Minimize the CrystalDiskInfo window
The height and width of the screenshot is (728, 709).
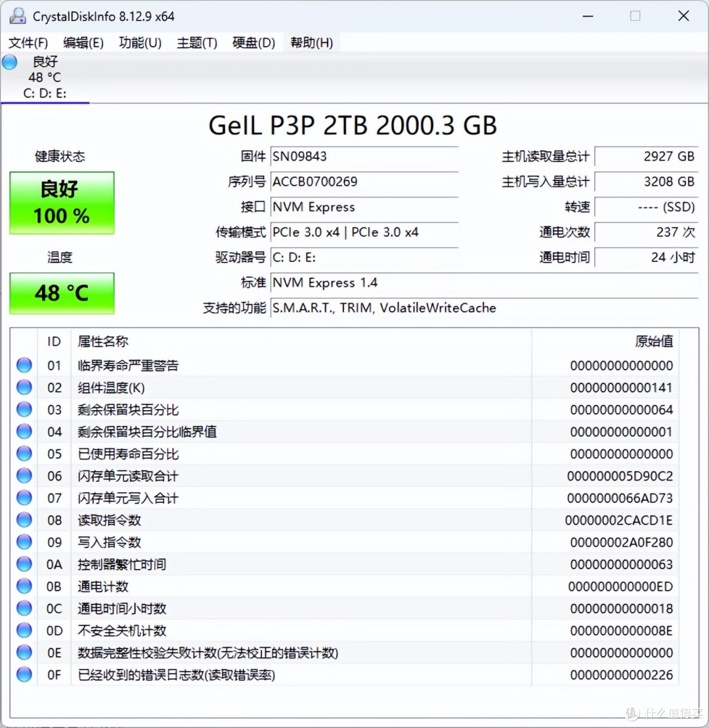click(x=588, y=16)
